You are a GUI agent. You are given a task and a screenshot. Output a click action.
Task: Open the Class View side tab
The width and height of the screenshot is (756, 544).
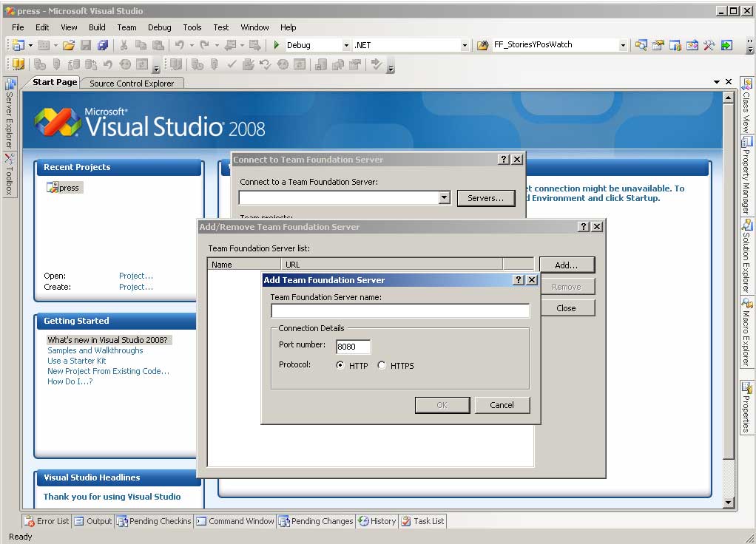pos(746,106)
